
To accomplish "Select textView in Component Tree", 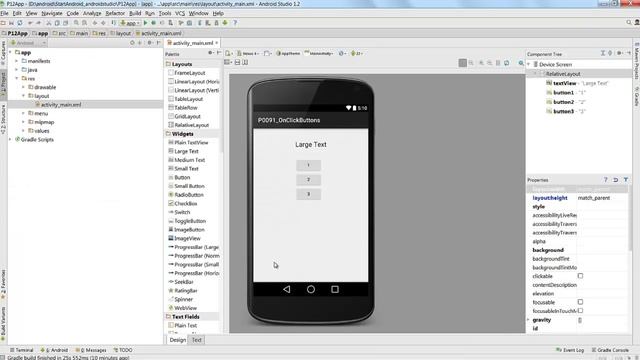I will coord(565,83).
